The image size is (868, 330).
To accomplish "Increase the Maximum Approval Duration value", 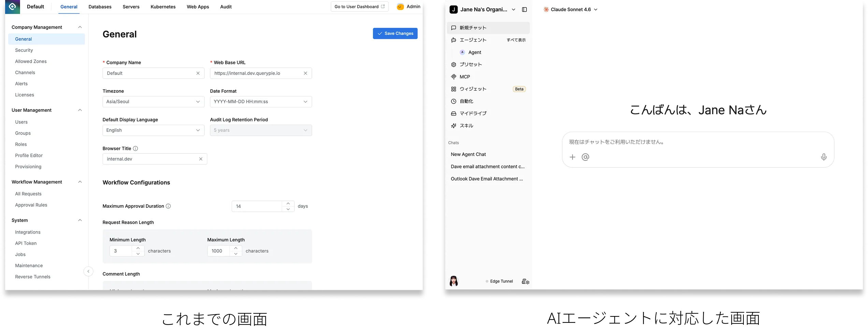I will (288, 204).
